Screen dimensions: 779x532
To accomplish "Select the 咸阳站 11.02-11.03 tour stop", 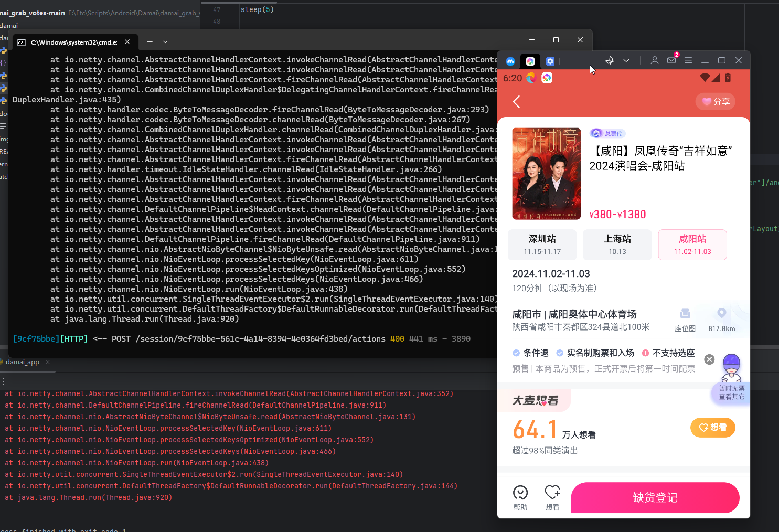I will point(692,244).
